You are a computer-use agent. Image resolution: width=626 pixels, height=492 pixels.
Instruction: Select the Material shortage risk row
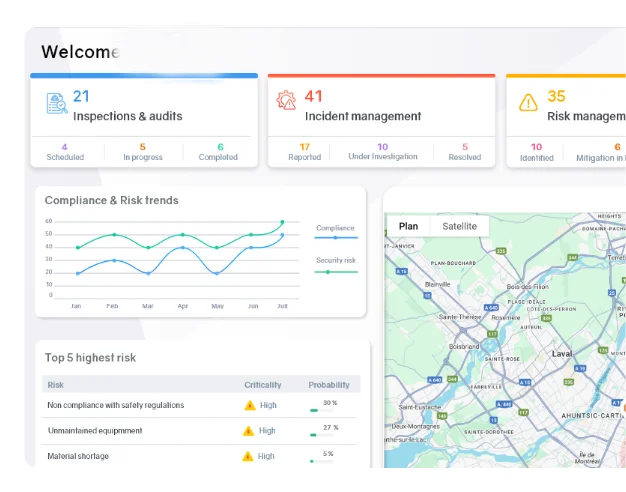coord(199,456)
